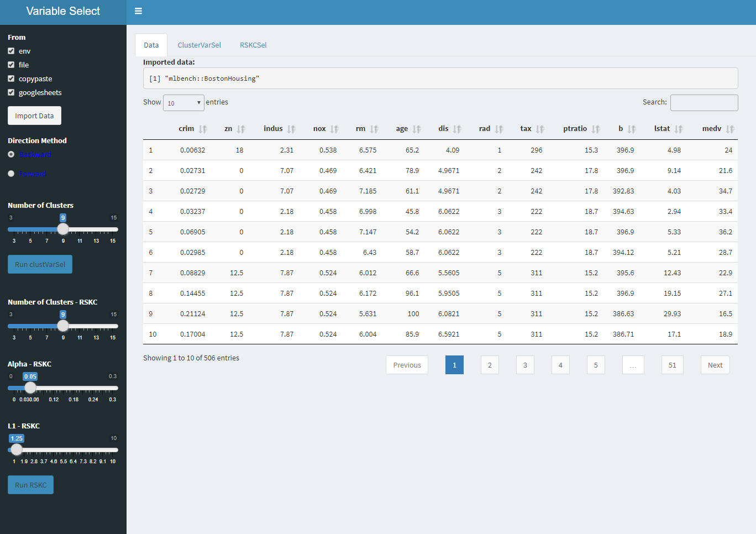Switch to the ClusterVarSel tab

click(199, 45)
